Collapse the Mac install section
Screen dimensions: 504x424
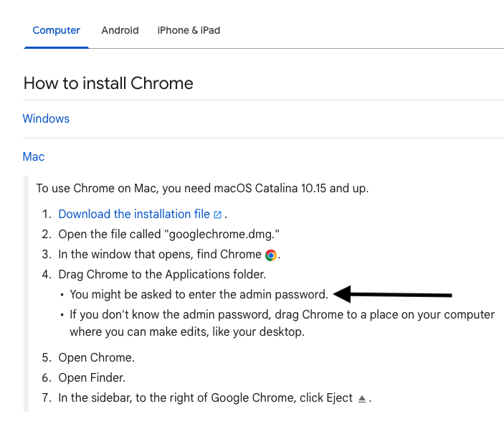click(x=34, y=156)
